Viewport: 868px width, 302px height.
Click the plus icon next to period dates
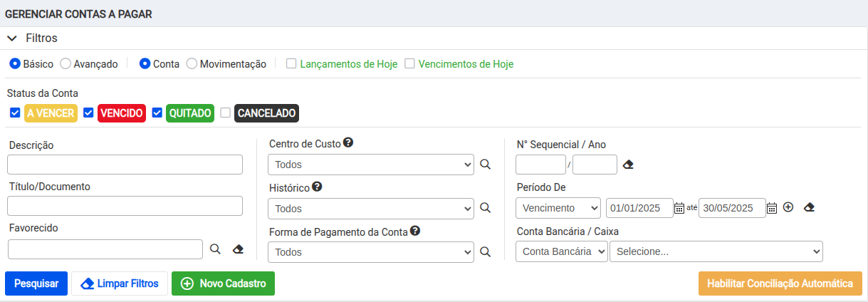coord(788,207)
